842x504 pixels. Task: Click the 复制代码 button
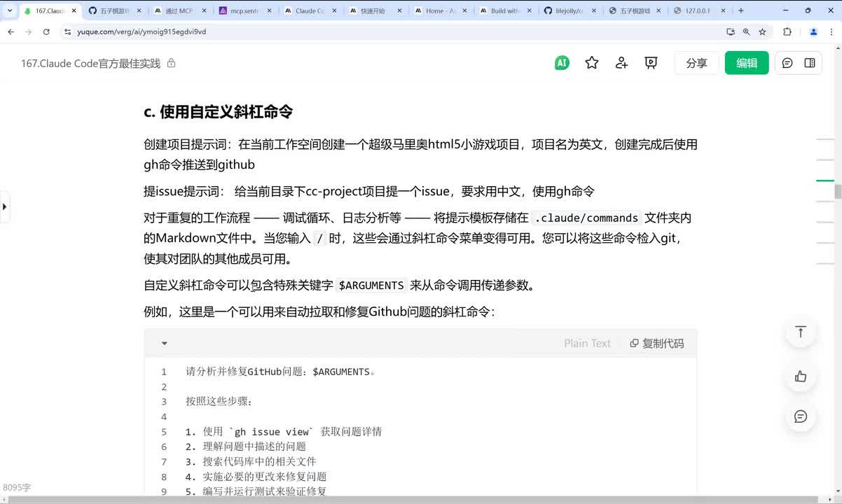tap(657, 343)
